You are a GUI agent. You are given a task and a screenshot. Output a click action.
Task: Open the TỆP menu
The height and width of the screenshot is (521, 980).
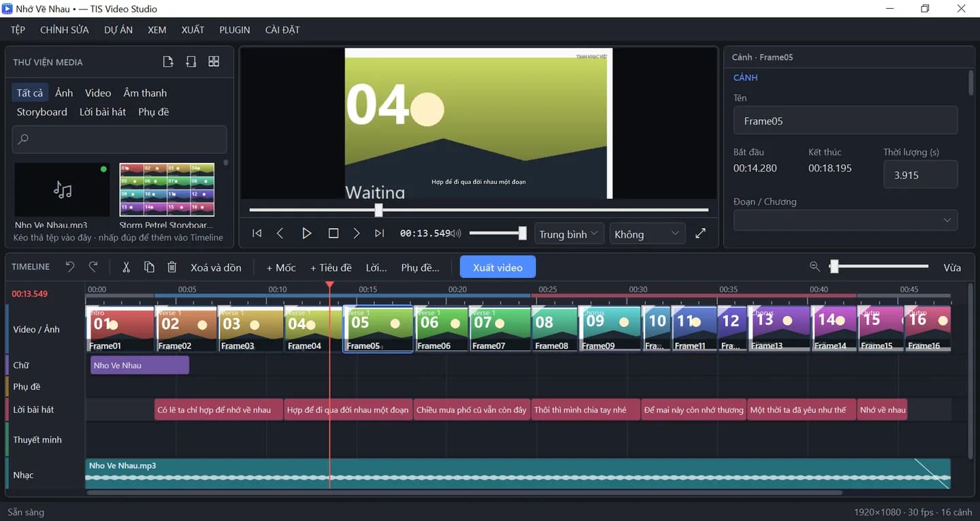pos(18,30)
